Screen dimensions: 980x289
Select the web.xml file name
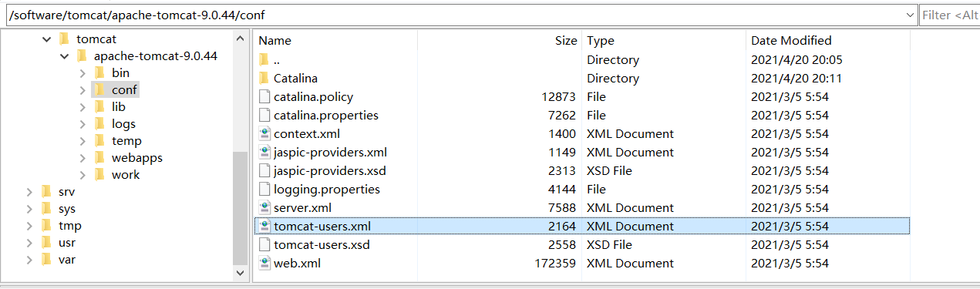pyautogui.click(x=297, y=264)
